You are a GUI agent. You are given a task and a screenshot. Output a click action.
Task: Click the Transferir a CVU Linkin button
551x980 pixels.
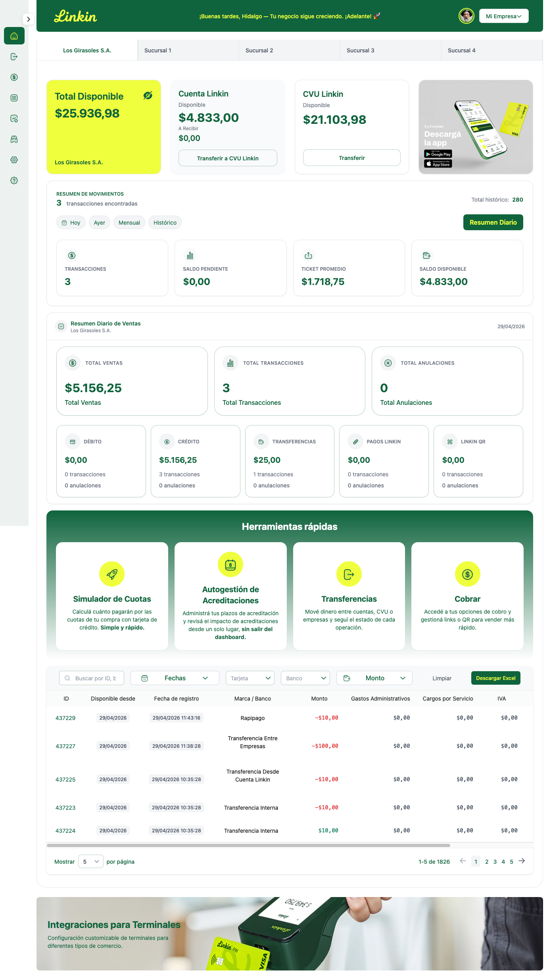pos(228,158)
